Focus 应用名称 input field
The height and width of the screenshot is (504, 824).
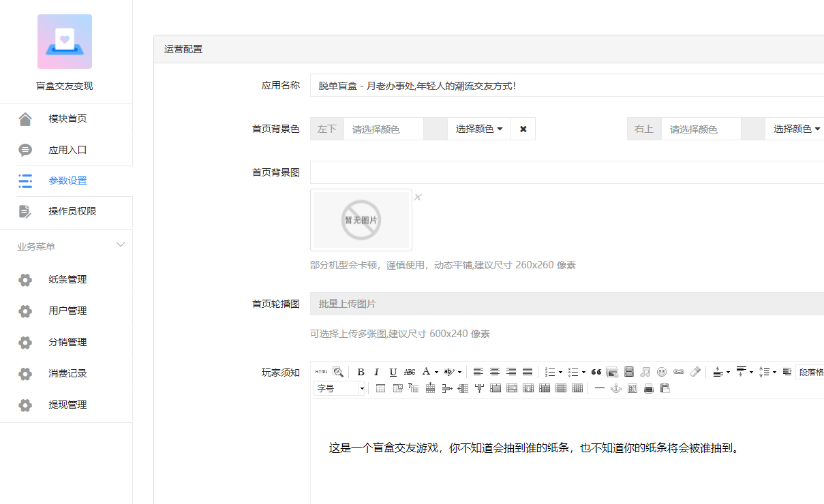click(x=567, y=85)
